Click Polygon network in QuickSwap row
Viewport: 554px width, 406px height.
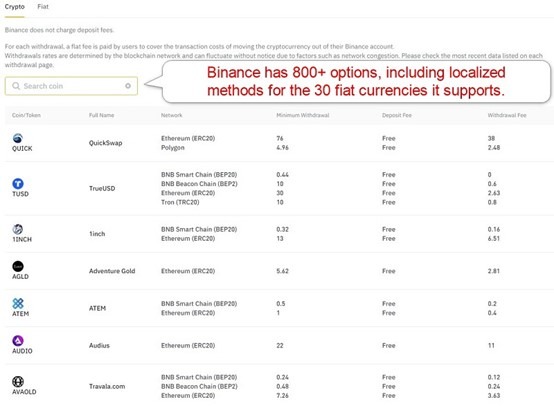(x=173, y=148)
